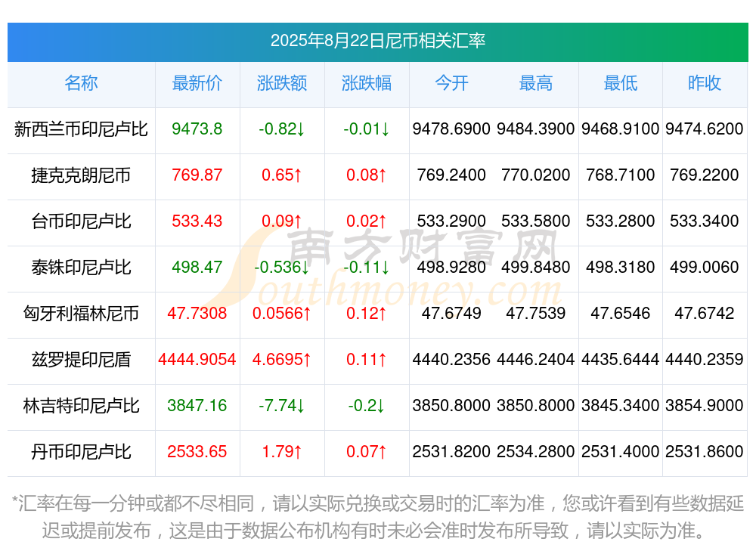Click latest price 47.7308
756x554 pixels.
click(x=197, y=313)
